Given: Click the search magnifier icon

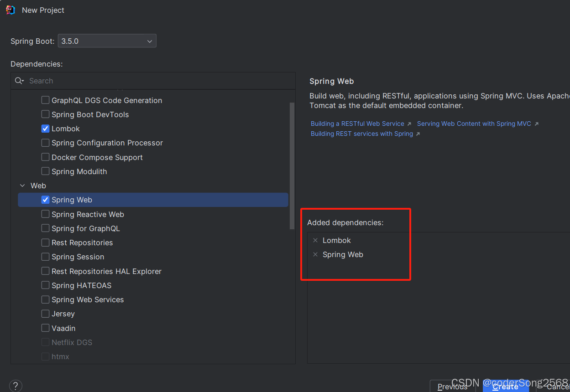Looking at the screenshot, I should pos(19,81).
